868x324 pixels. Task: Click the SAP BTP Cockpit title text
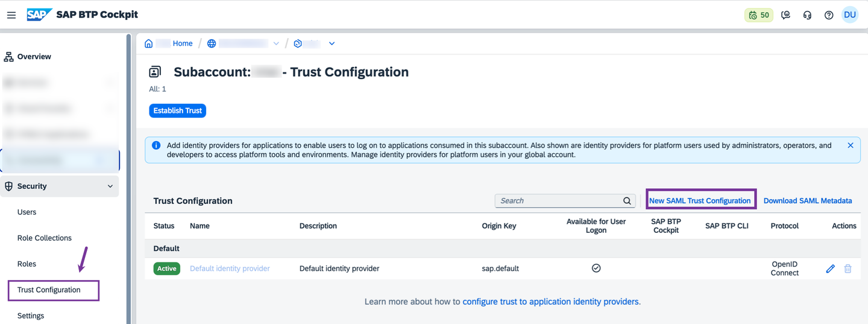pyautogui.click(x=98, y=15)
